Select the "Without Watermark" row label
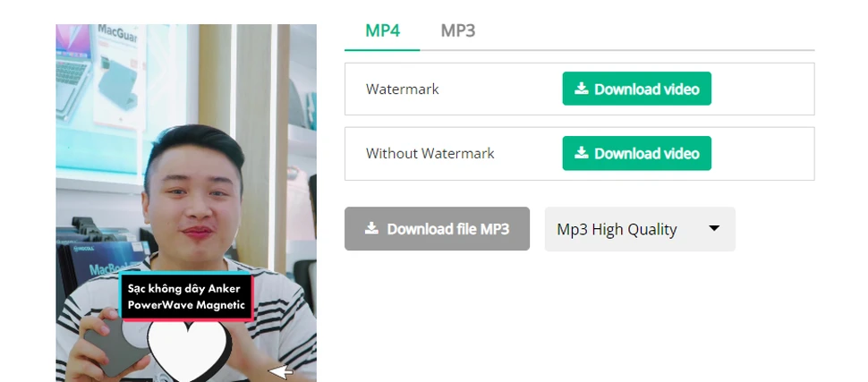 (x=430, y=153)
